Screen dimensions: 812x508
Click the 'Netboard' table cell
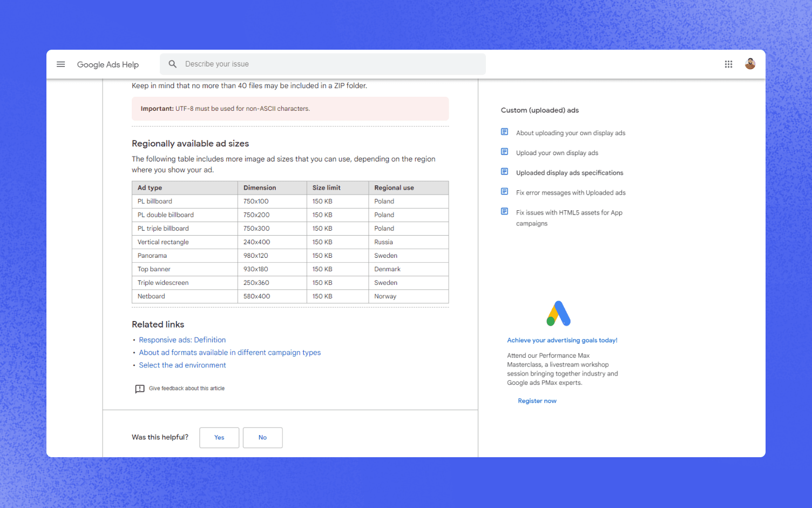point(185,296)
